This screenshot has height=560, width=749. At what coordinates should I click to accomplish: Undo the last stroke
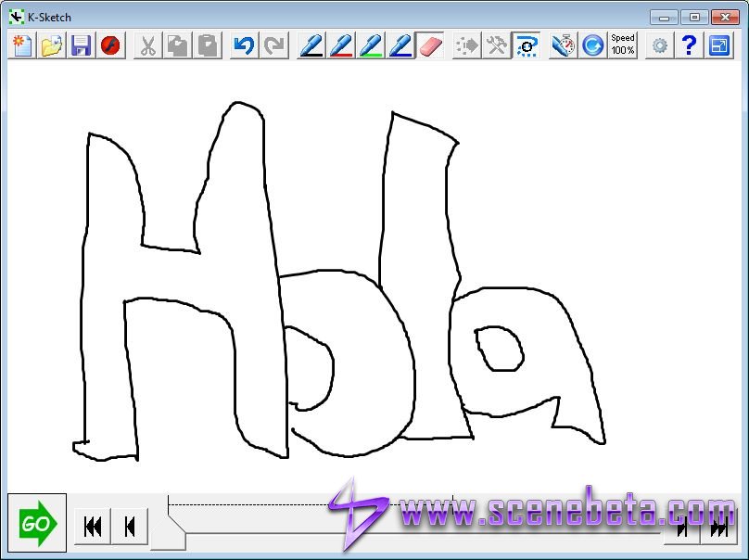click(x=243, y=45)
